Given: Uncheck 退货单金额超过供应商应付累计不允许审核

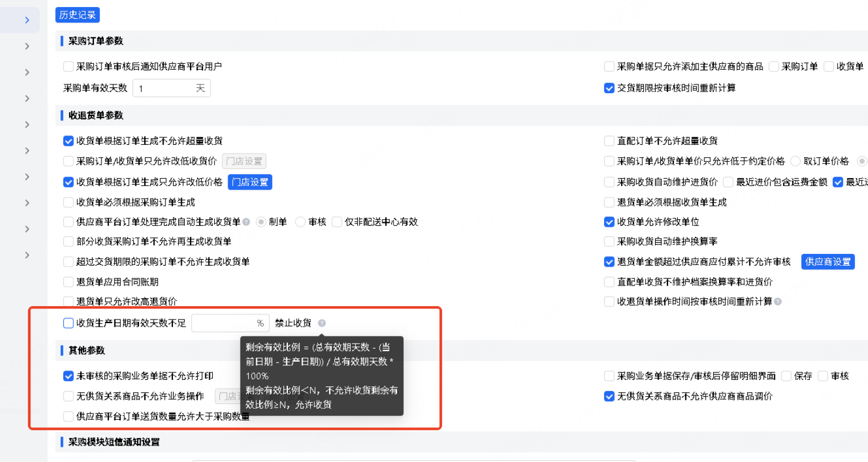Looking at the screenshot, I should [609, 261].
